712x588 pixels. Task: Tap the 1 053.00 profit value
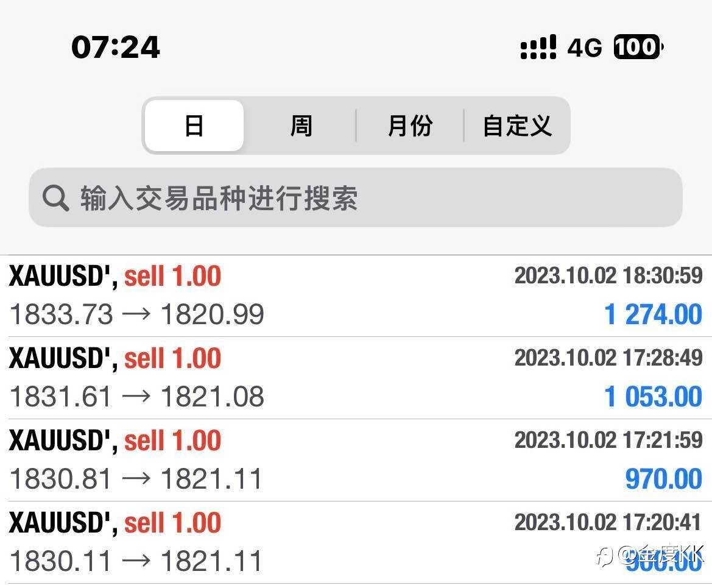point(653,397)
